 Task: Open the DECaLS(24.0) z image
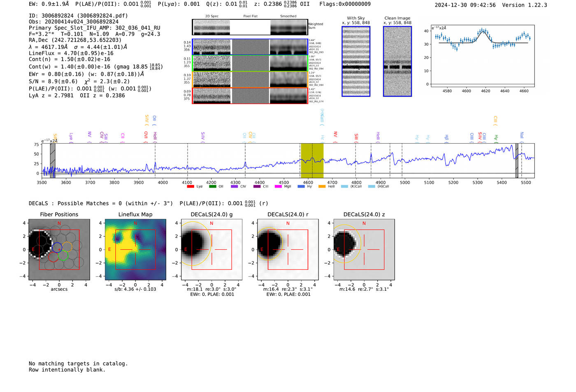(x=364, y=249)
